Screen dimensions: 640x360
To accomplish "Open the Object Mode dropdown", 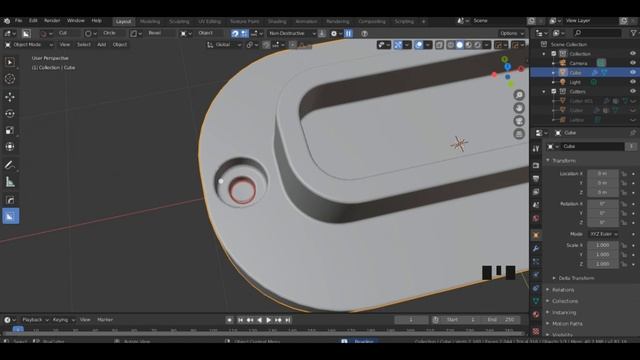I will 29,44.
